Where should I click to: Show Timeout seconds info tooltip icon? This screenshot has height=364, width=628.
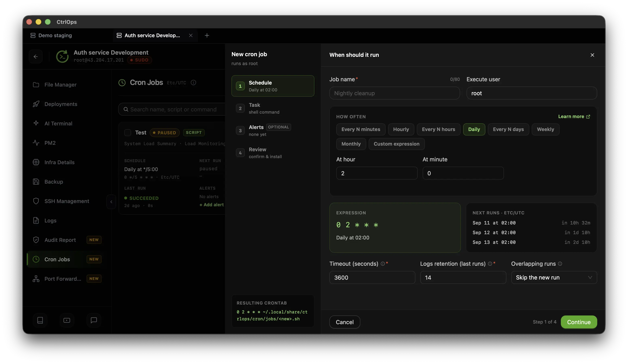[x=383, y=263]
